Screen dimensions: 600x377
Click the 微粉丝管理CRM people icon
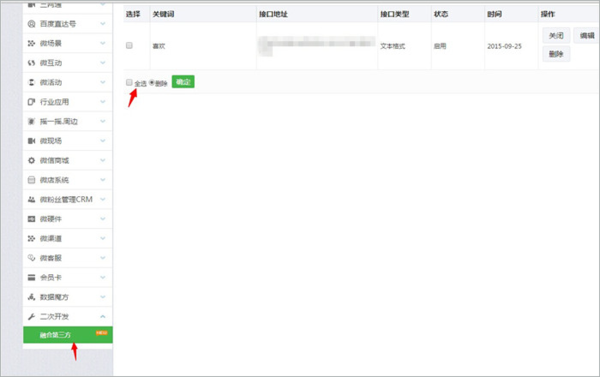pyautogui.click(x=31, y=200)
